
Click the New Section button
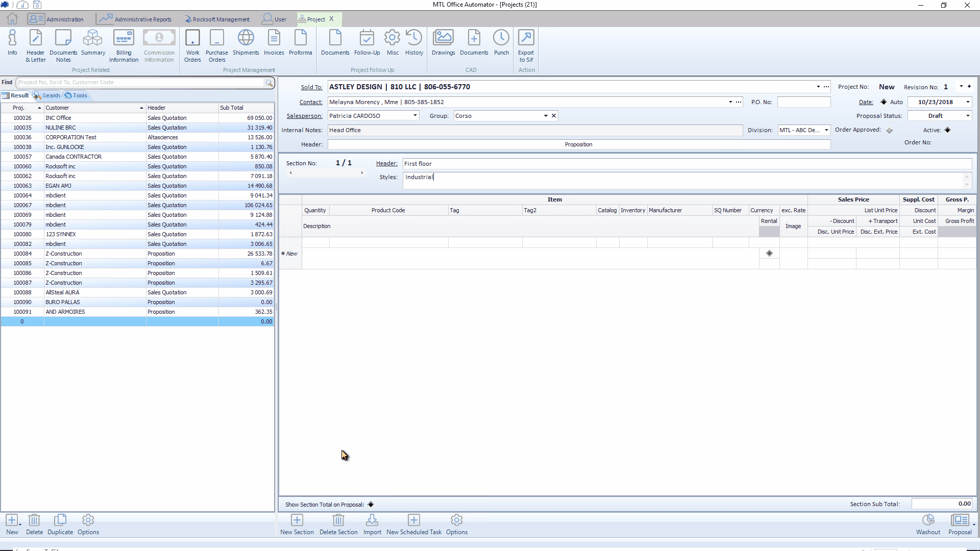click(297, 524)
